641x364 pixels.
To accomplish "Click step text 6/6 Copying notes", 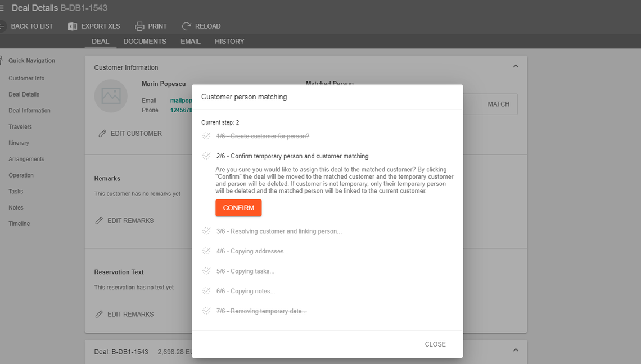I will [x=246, y=292].
